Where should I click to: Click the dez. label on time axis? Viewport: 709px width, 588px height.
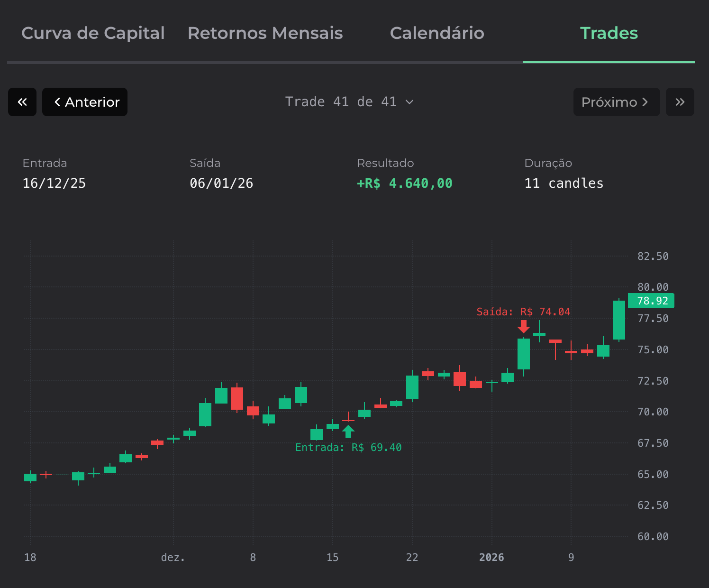[173, 557]
